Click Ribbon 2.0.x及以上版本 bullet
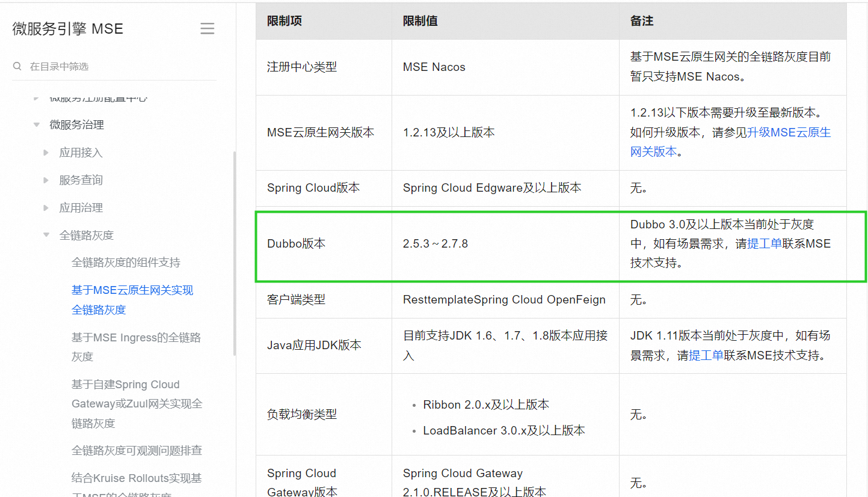Viewport: 868px width, 497px height. (x=486, y=404)
